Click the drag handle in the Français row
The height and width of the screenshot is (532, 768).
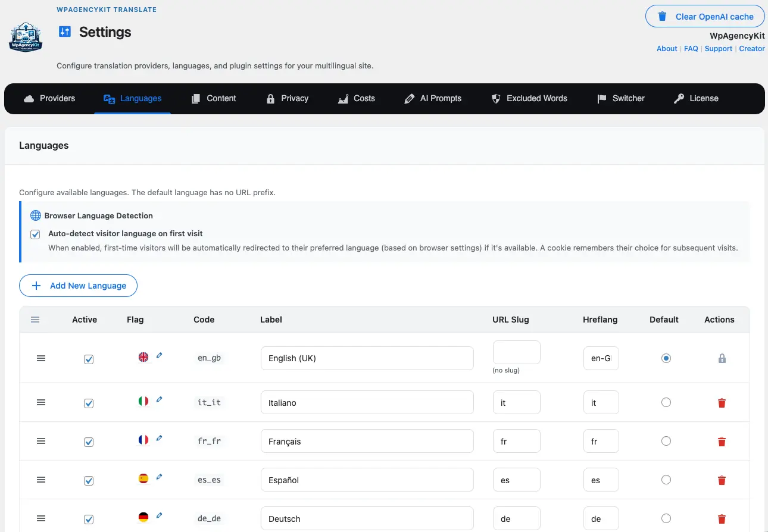(41, 442)
